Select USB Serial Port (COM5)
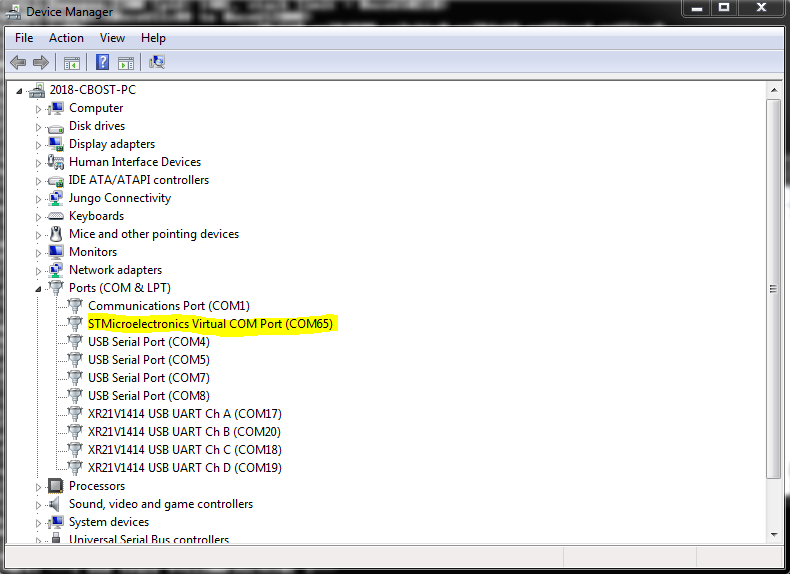Image resolution: width=790 pixels, height=574 pixels. click(x=149, y=360)
